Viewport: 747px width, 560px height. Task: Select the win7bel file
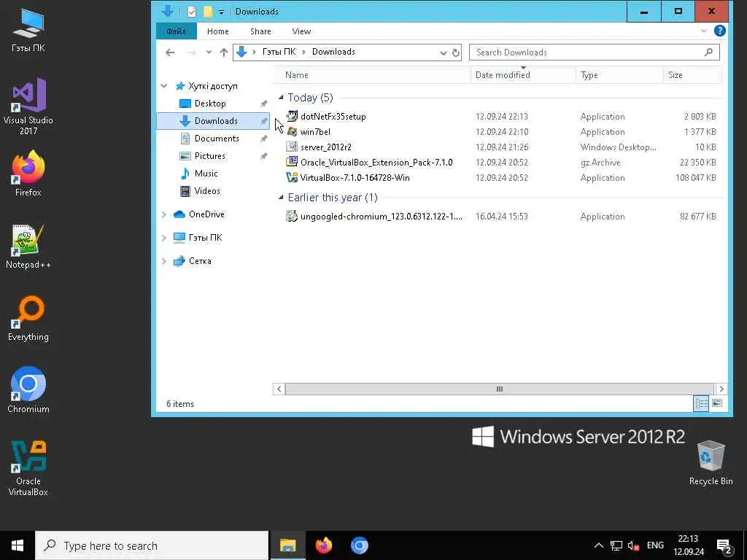point(308,132)
